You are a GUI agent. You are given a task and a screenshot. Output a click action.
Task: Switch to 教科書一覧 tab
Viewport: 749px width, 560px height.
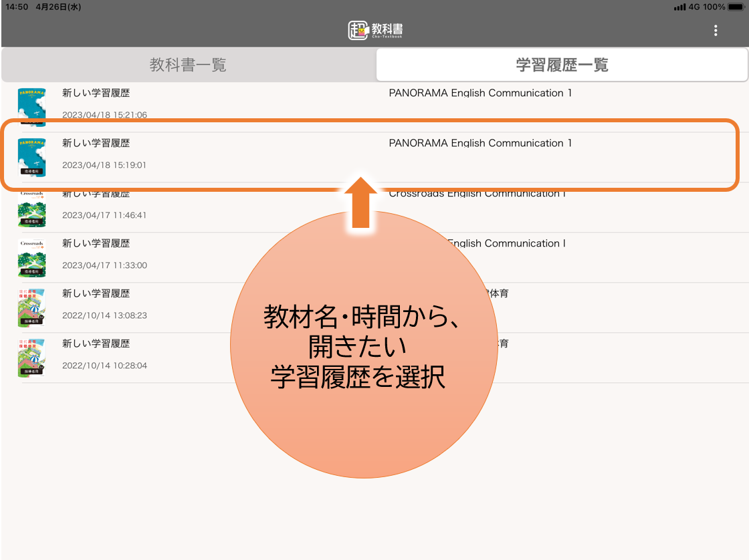tap(188, 64)
